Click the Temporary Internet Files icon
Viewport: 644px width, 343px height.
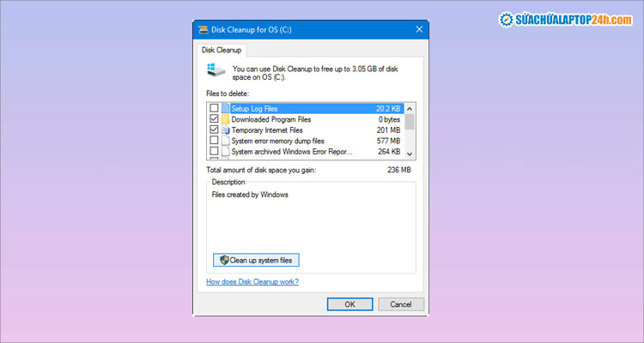[227, 130]
